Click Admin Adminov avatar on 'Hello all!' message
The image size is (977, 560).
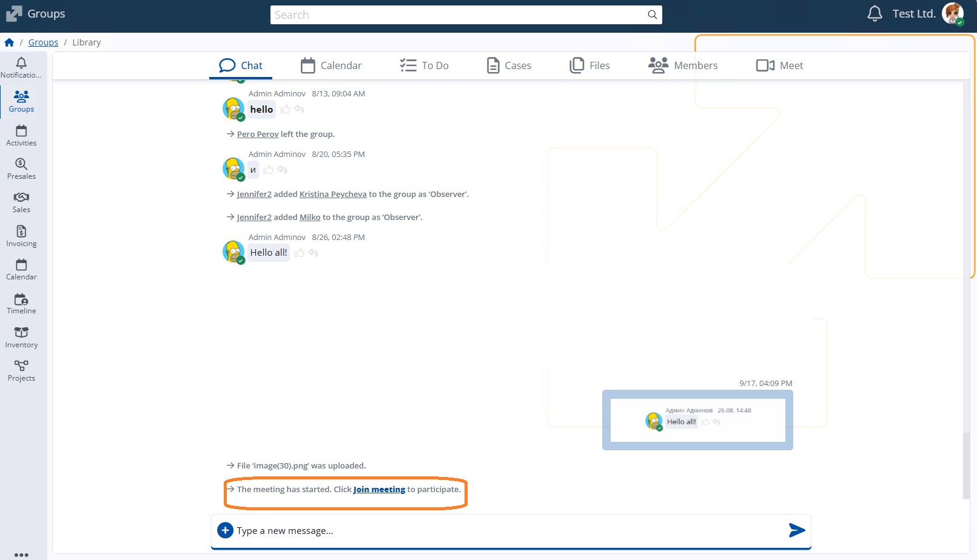[233, 252]
